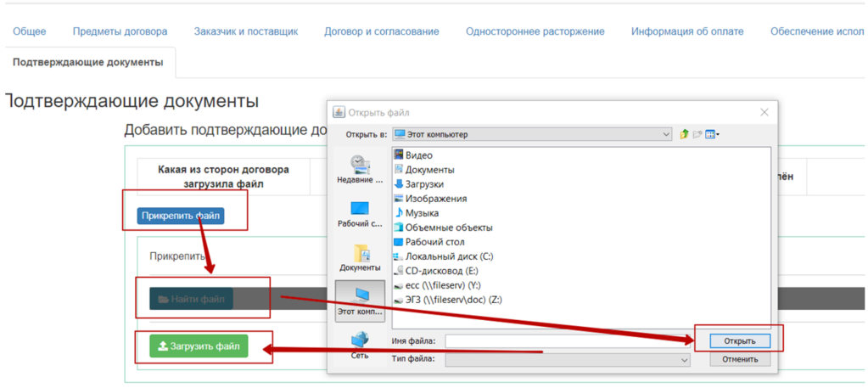Select the Этот компьютер sidebar shortcut
The image size is (868, 388).
(x=360, y=301)
